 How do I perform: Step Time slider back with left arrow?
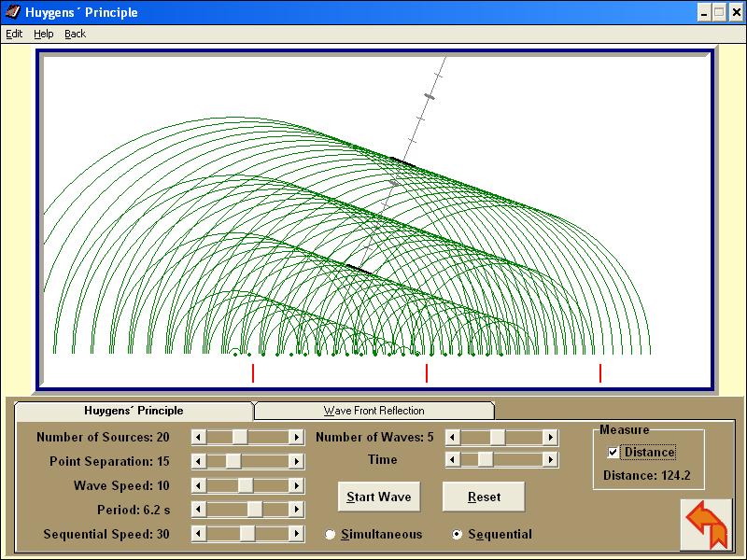[x=453, y=459]
